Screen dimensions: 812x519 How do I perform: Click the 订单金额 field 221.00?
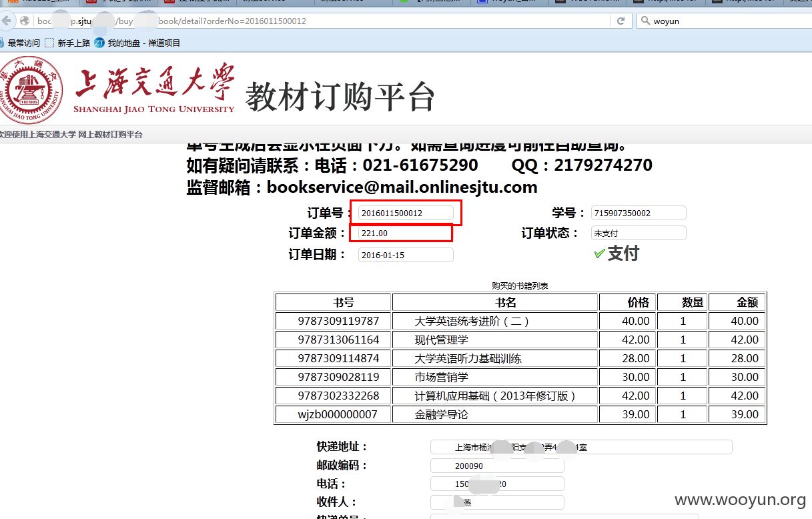click(x=406, y=233)
